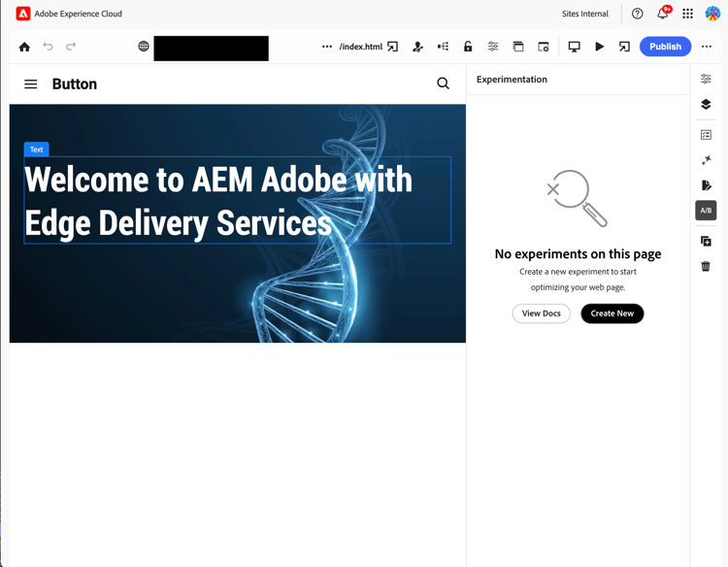Open page externally via arrow icon near Publish
The image size is (728, 567).
coord(624,47)
